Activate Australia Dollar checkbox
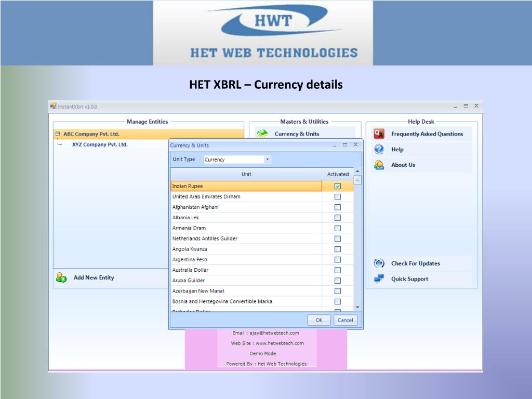Screen dimensions: 532x399 [x=338, y=270]
